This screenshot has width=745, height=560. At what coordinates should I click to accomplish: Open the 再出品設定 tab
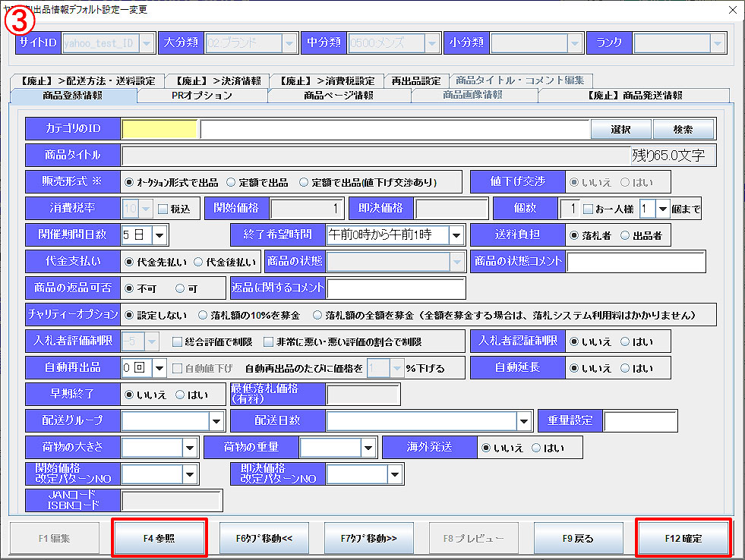coord(415,80)
